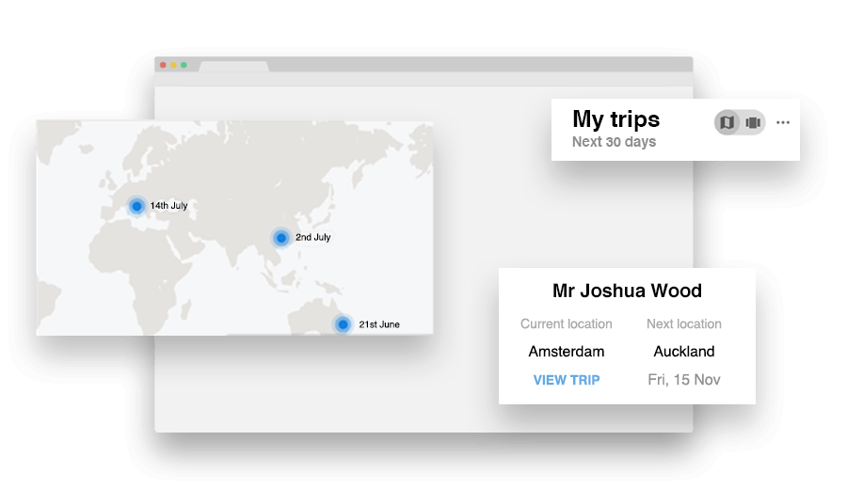847x504 pixels.
Task: Open the VIEW TRIP link
Action: 567,380
